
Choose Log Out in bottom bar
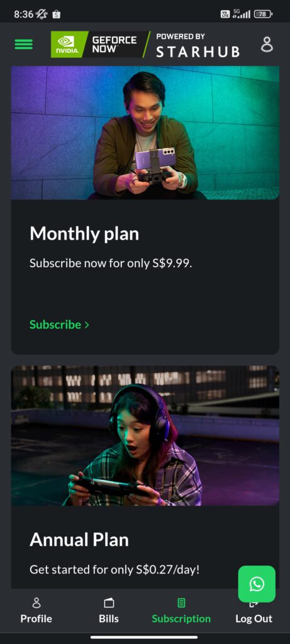(x=254, y=619)
